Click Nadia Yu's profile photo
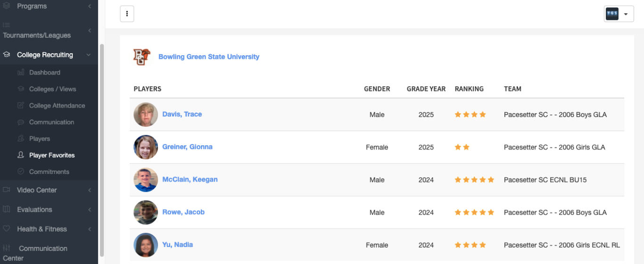 coord(146,245)
